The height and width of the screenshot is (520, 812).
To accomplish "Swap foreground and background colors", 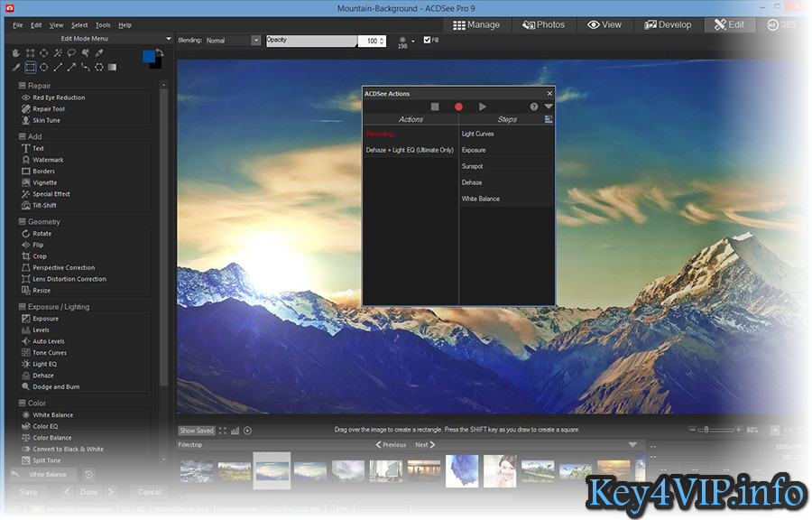I will tap(160, 53).
